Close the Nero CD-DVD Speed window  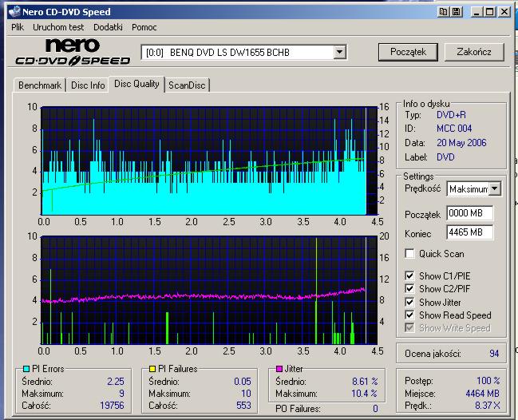coord(504,12)
